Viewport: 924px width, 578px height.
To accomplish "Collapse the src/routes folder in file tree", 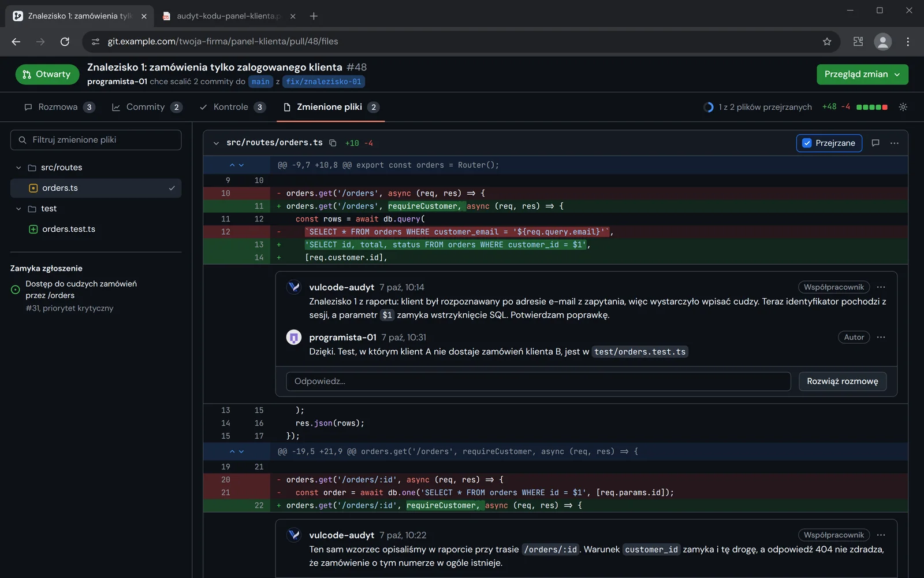I will (x=18, y=168).
